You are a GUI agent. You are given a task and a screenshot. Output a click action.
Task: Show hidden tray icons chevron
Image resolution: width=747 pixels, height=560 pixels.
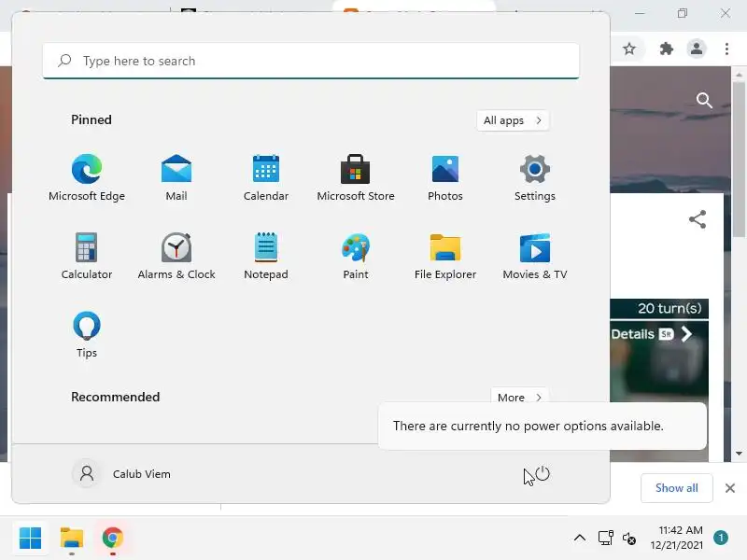(x=580, y=539)
